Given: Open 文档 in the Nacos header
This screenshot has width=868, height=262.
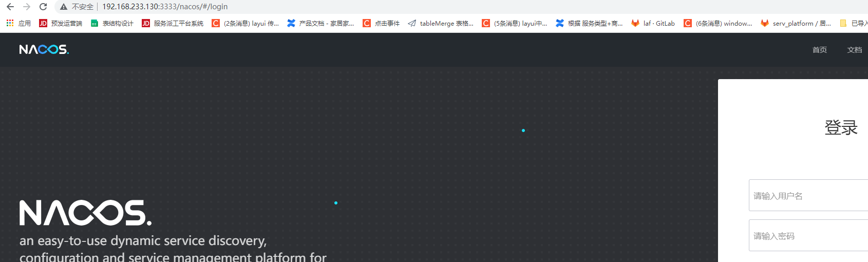Looking at the screenshot, I should point(855,50).
